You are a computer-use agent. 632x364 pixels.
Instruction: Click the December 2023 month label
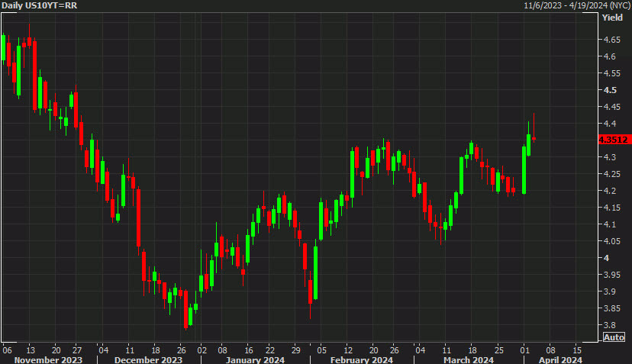[148, 360]
